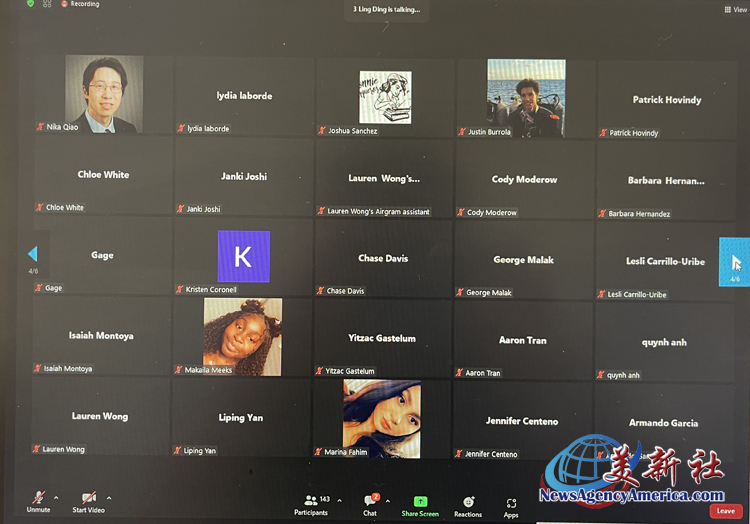Go to previous gallery page arrow

[x=33, y=254]
